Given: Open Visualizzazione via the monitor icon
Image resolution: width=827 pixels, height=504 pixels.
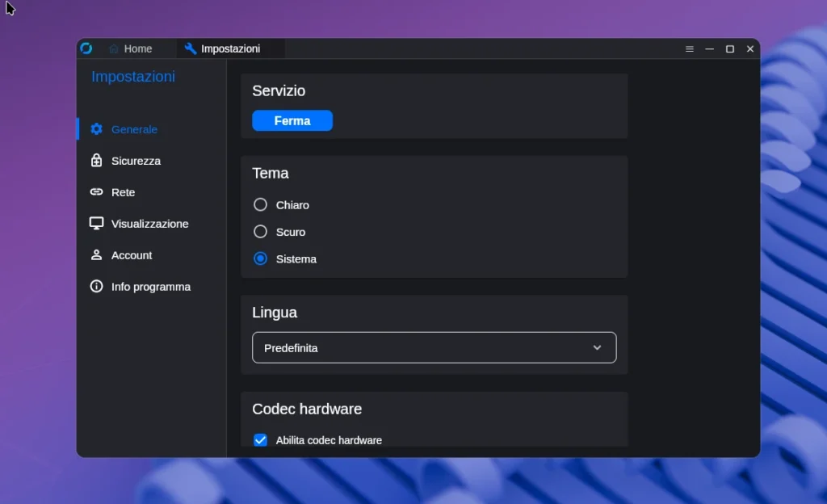Looking at the screenshot, I should coord(96,223).
